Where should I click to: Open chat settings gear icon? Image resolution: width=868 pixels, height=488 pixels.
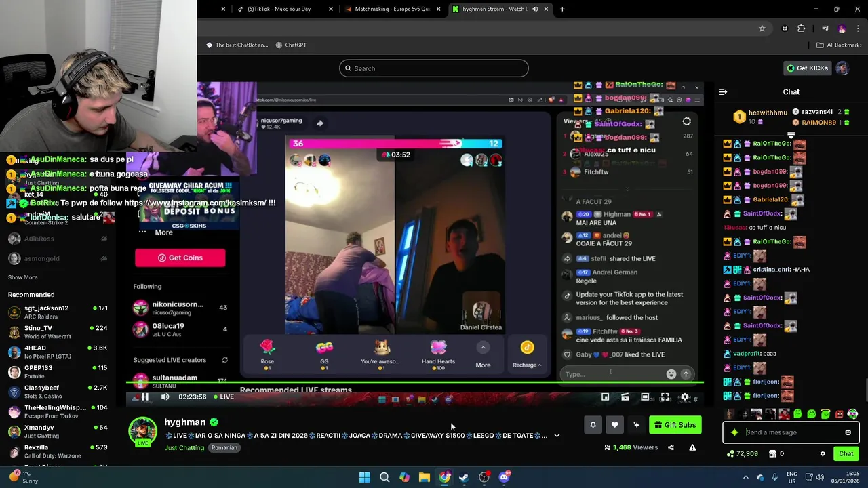click(x=823, y=454)
